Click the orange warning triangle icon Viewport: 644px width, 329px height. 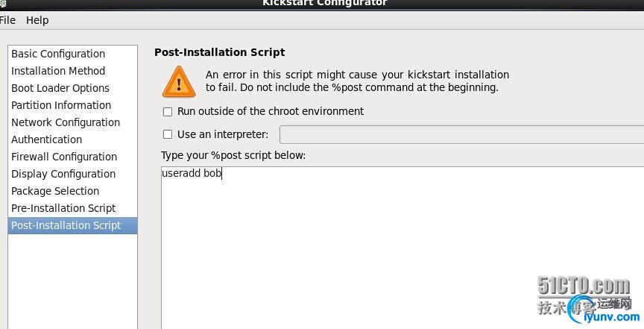coord(179,82)
